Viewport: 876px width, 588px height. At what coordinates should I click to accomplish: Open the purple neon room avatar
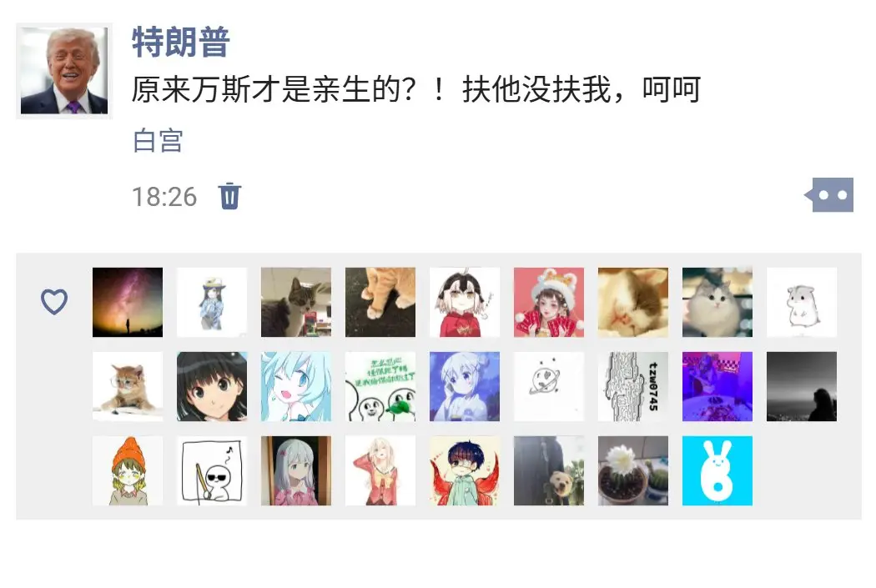coord(717,386)
